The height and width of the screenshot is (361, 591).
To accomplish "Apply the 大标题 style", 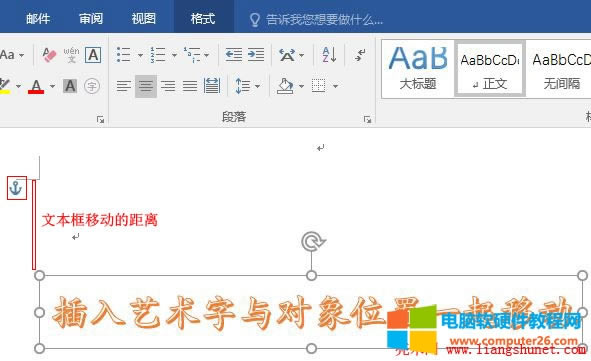I will [x=418, y=69].
